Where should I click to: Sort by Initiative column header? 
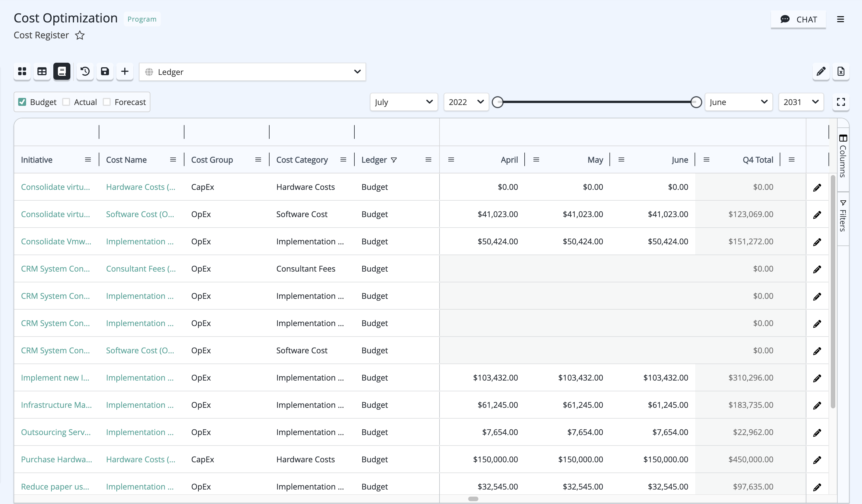[x=37, y=160]
